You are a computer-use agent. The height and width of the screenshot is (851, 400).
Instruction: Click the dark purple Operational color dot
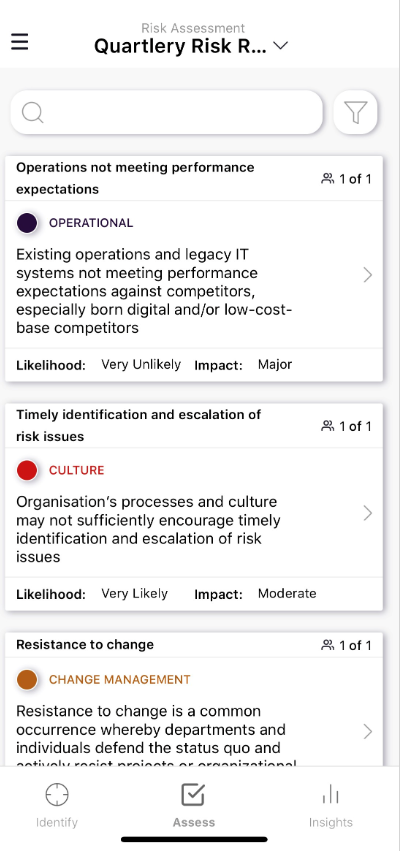coord(27,223)
